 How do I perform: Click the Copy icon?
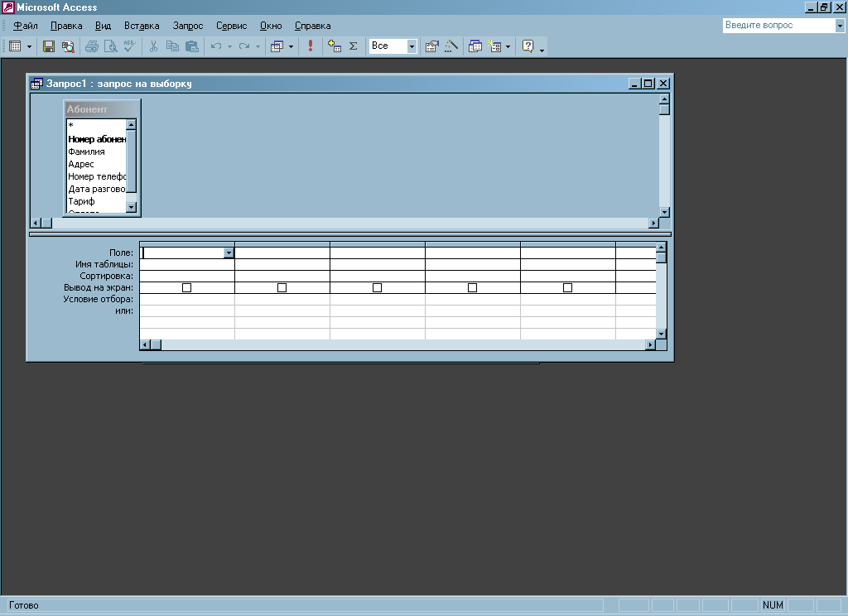coord(172,46)
